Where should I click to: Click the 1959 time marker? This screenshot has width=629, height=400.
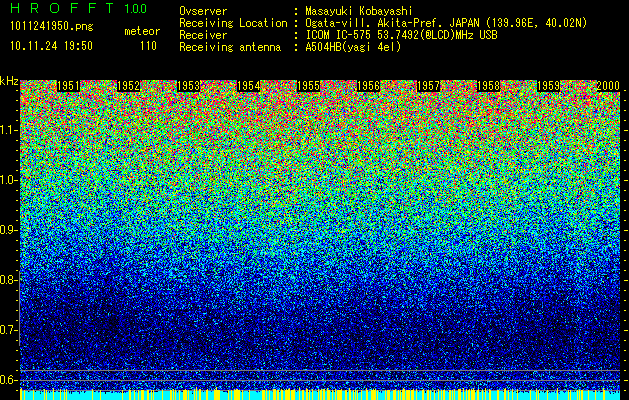pyautogui.click(x=548, y=86)
